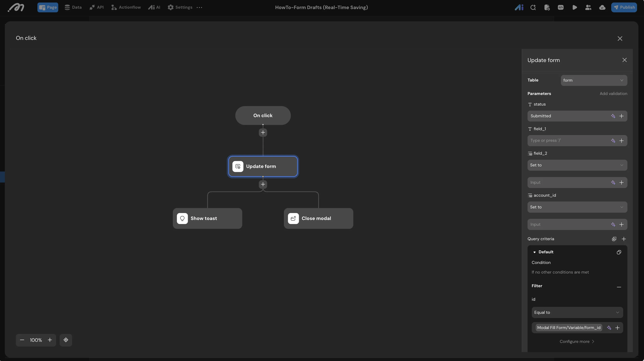
Task: Select the On click trigger node
Action: [x=263, y=115]
